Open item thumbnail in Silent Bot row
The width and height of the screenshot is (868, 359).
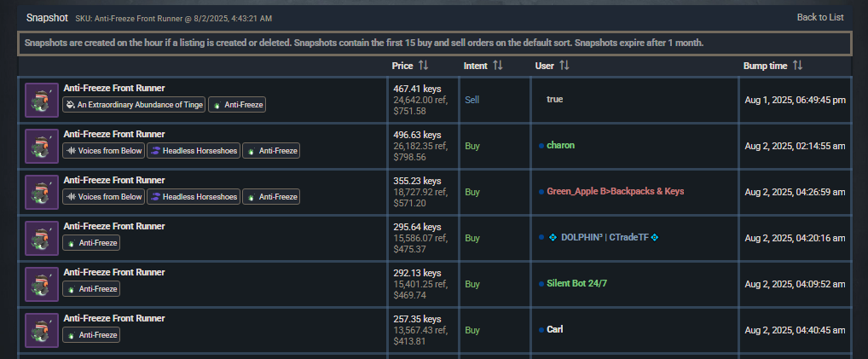pyautogui.click(x=42, y=284)
